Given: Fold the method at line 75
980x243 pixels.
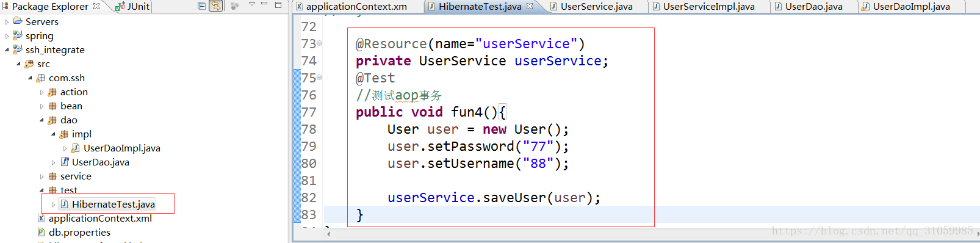Looking at the screenshot, I should 320,78.
